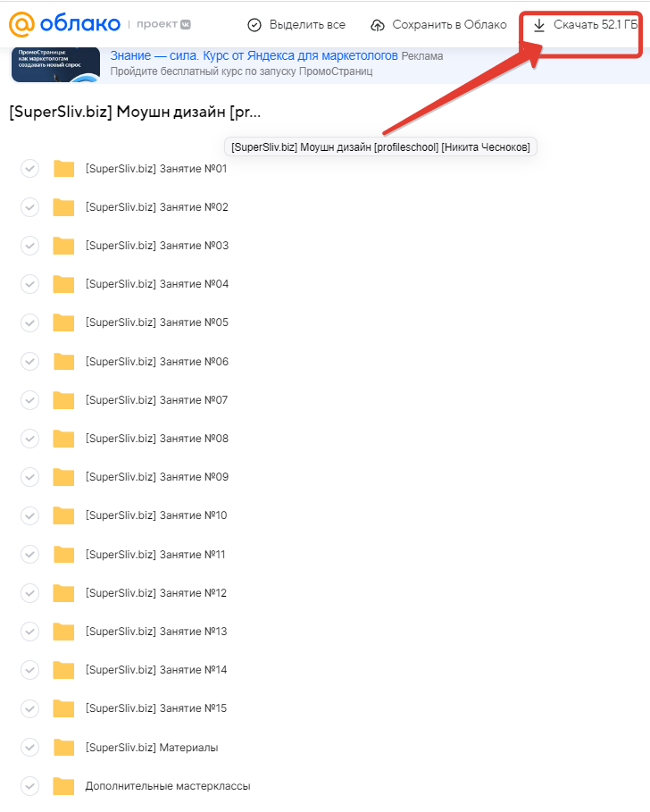Tick checkbox for the Материалы folder
The image size is (650, 812).
30,747
